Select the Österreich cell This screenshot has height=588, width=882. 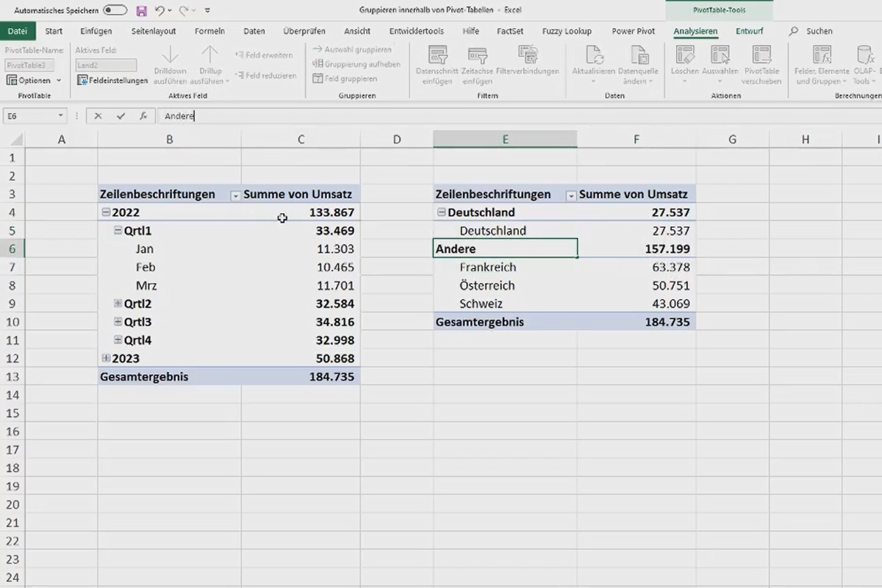506,286
